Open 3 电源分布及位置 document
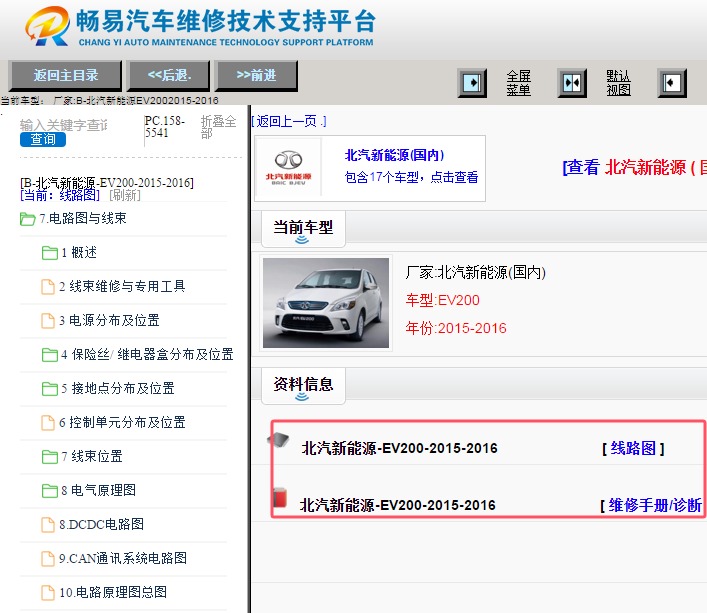The width and height of the screenshot is (707, 613). coord(109,320)
